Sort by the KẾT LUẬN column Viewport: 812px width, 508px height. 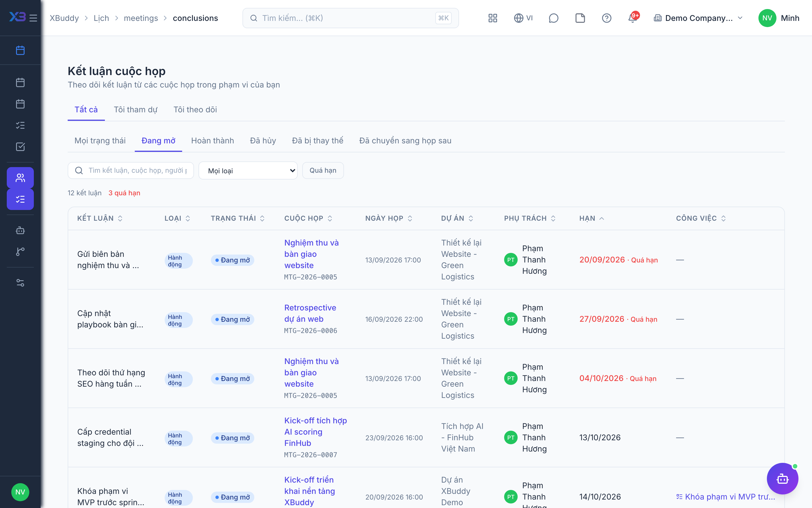(100, 218)
